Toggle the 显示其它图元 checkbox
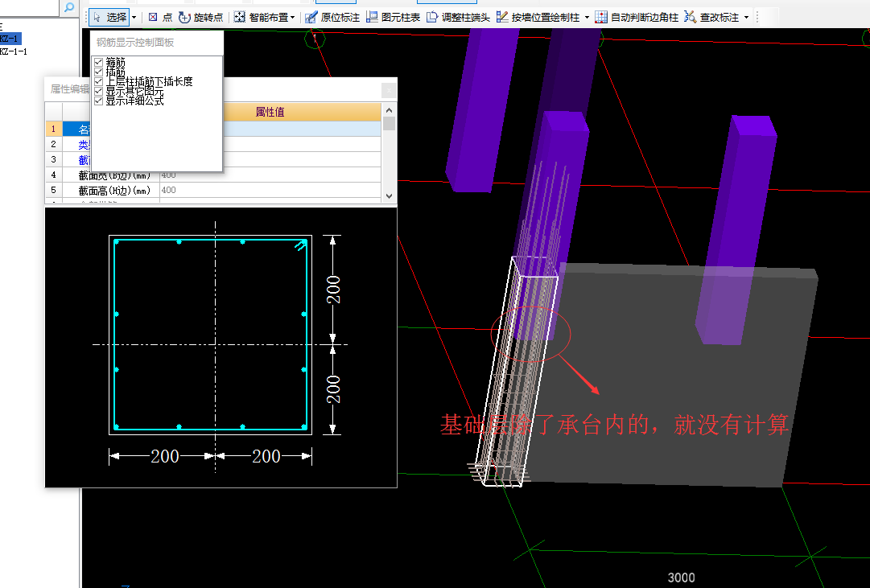Screen dimensions: 870x588 (x=99, y=91)
